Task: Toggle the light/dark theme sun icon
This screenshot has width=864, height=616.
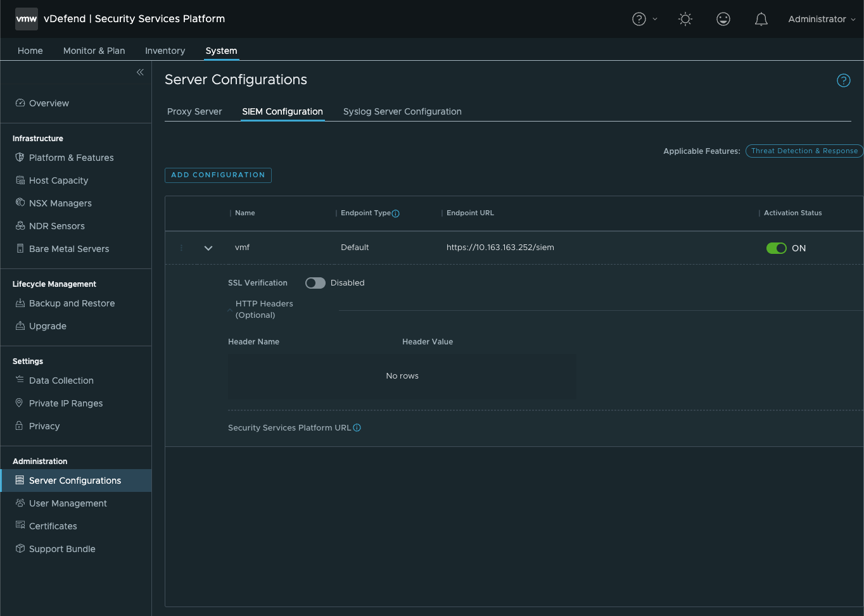Action: tap(685, 20)
